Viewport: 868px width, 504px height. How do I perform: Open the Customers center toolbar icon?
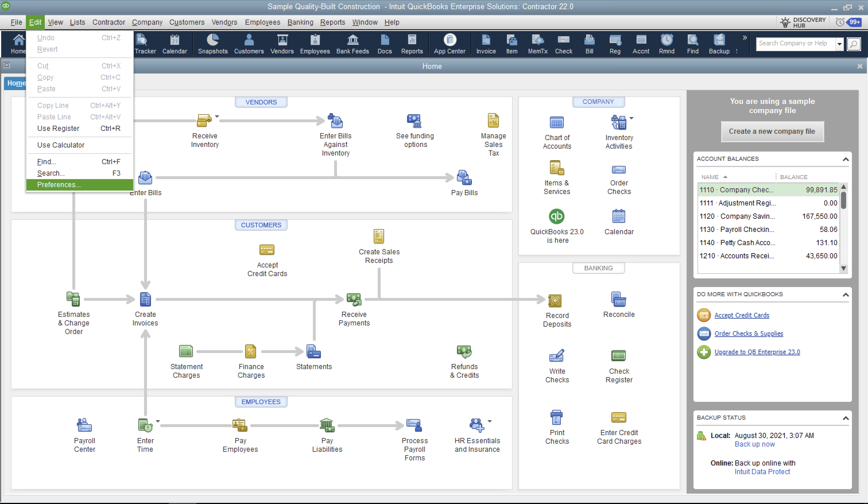point(249,44)
